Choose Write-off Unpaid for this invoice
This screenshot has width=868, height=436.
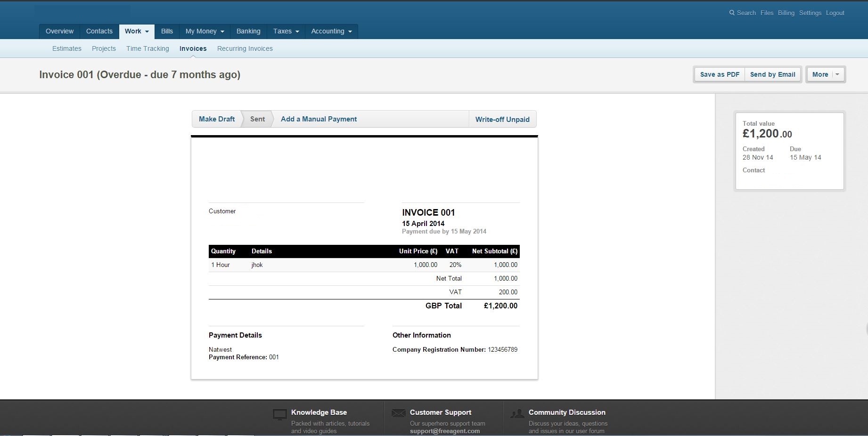coord(502,119)
